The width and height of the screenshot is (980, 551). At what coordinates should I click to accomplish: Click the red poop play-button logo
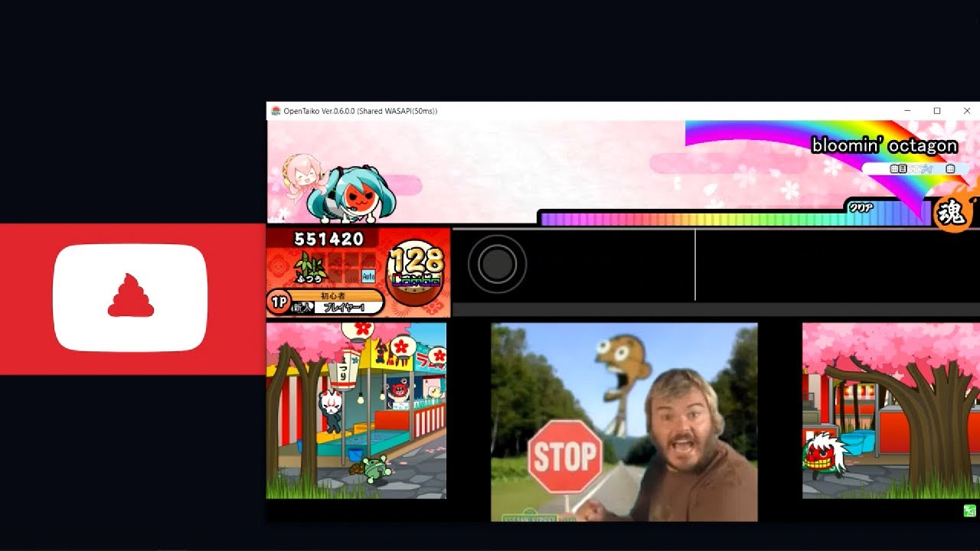click(x=130, y=297)
